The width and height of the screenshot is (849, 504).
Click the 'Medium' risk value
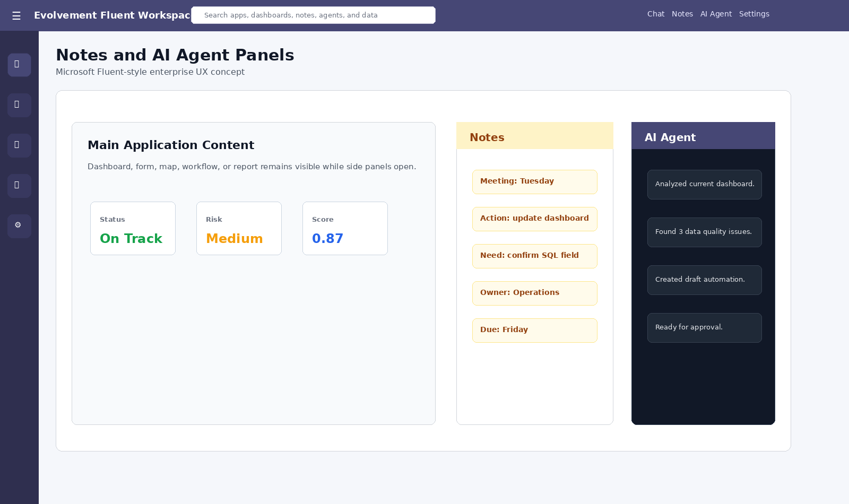[235, 239]
